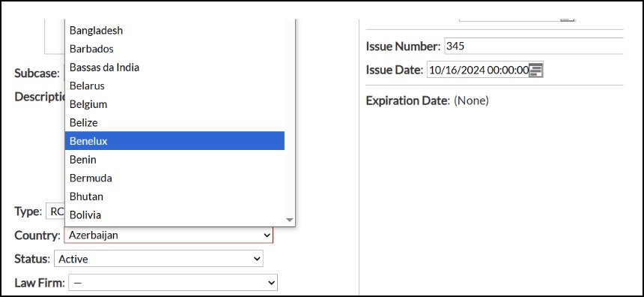Select Bangladesh from the country list
This screenshot has width=644, height=297.
[174, 31]
